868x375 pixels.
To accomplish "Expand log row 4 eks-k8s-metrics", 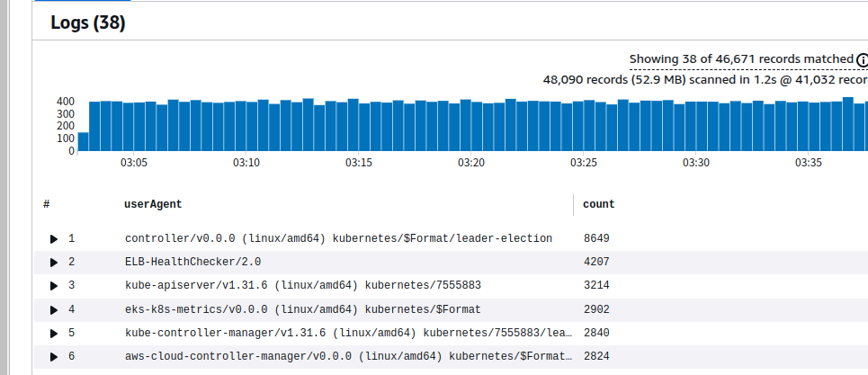I will (x=54, y=309).
